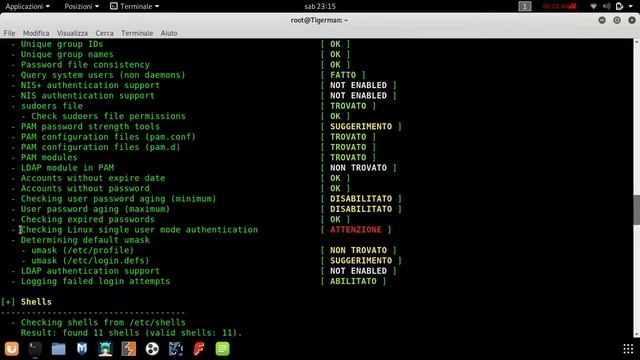Image resolution: width=640 pixels, height=360 pixels.
Task: Click 'PAM modules' line
Action: 49,158
